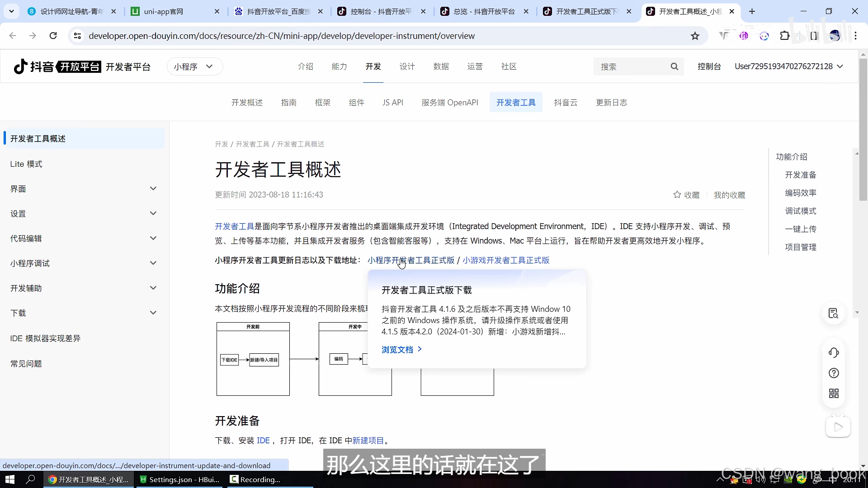Screen dimensions: 868x488
Task: Expand the 下载 sidebar section
Action: pos(153,313)
